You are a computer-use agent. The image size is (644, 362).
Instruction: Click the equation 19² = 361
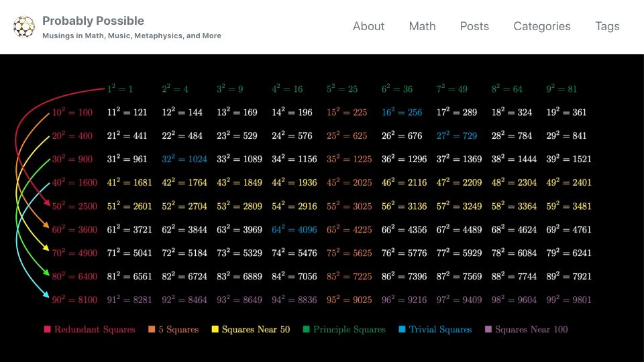click(566, 112)
